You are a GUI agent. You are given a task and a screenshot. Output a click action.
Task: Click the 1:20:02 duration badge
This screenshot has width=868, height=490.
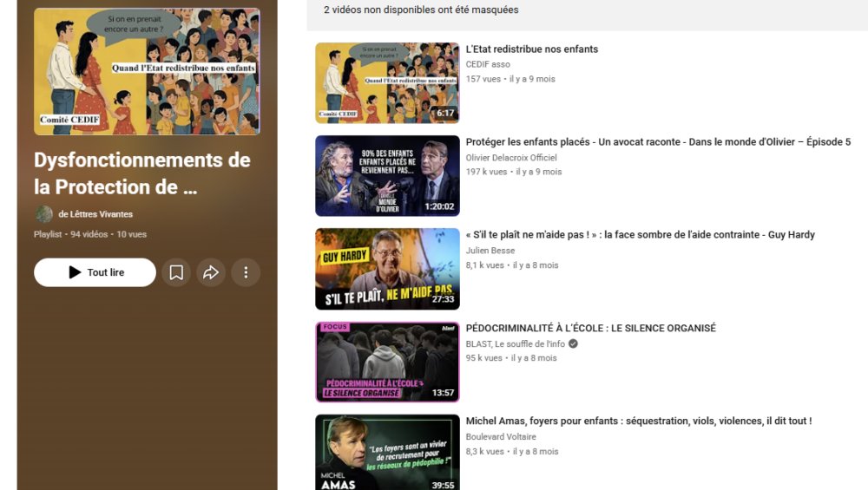tap(439, 206)
